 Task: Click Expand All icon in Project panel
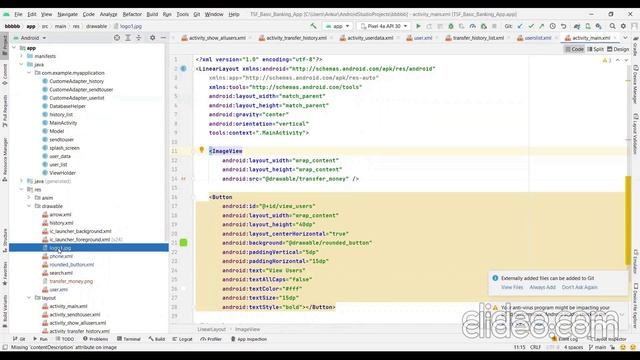(128, 38)
